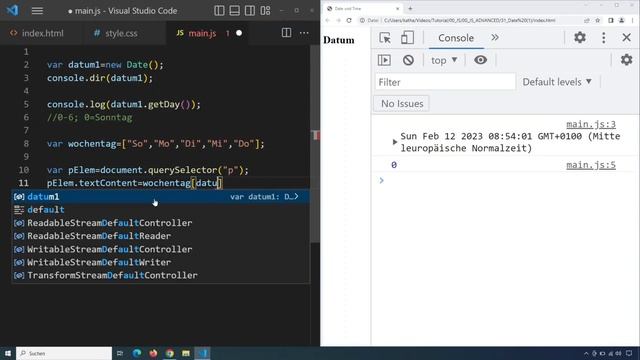Open Windows Start menu

(8, 353)
